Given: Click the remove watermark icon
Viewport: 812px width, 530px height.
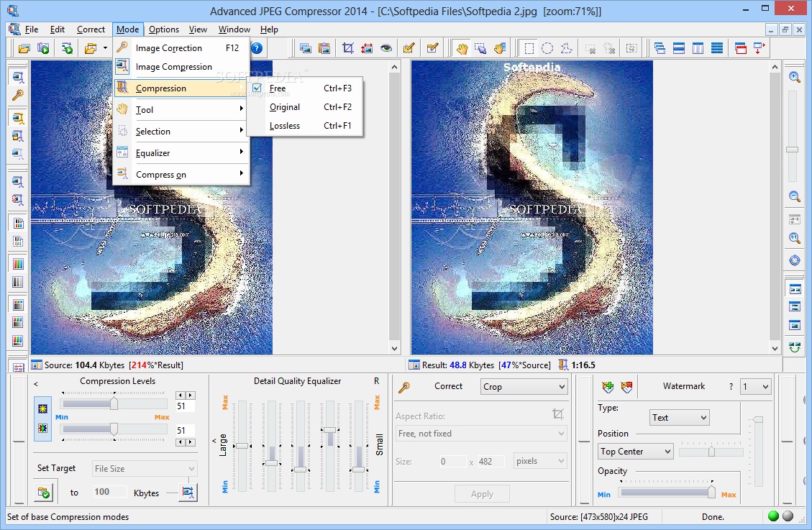Looking at the screenshot, I should click(x=626, y=387).
